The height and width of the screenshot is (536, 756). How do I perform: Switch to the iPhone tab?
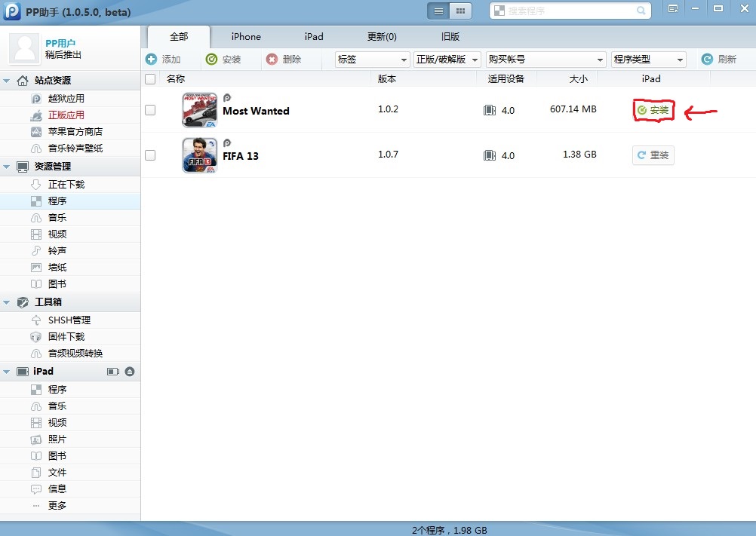[x=246, y=37]
